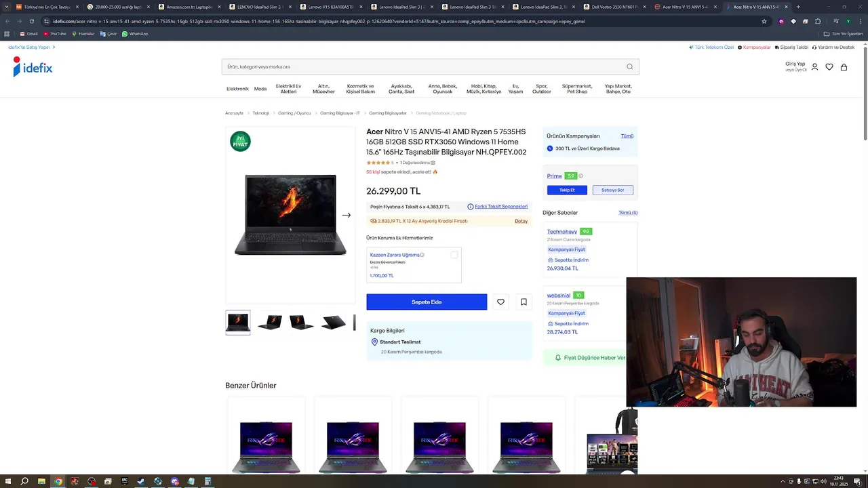
Task: Go back with browser back arrow
Action: point(7,21)
